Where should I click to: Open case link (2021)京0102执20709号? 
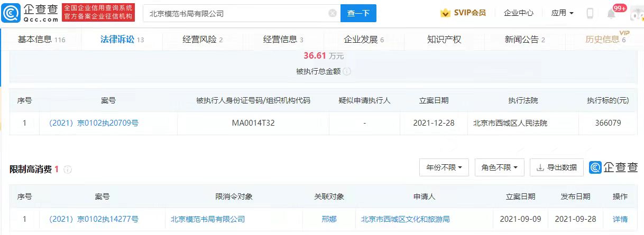coord(94,123)
